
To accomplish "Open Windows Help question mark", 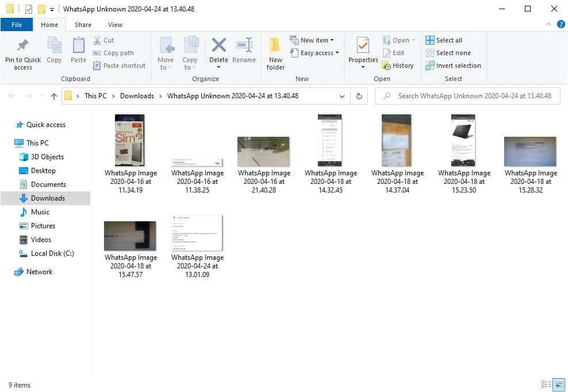I will point(561,24).
